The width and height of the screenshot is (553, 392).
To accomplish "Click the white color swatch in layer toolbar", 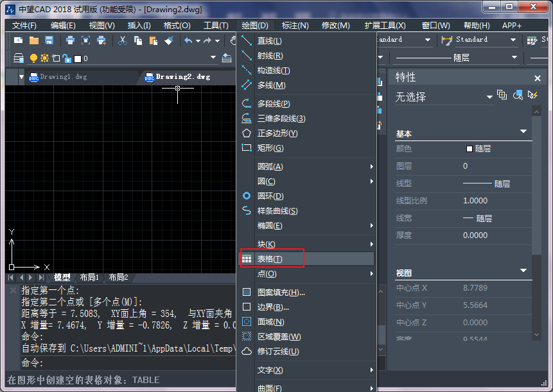I will click(x=78, y=56).
